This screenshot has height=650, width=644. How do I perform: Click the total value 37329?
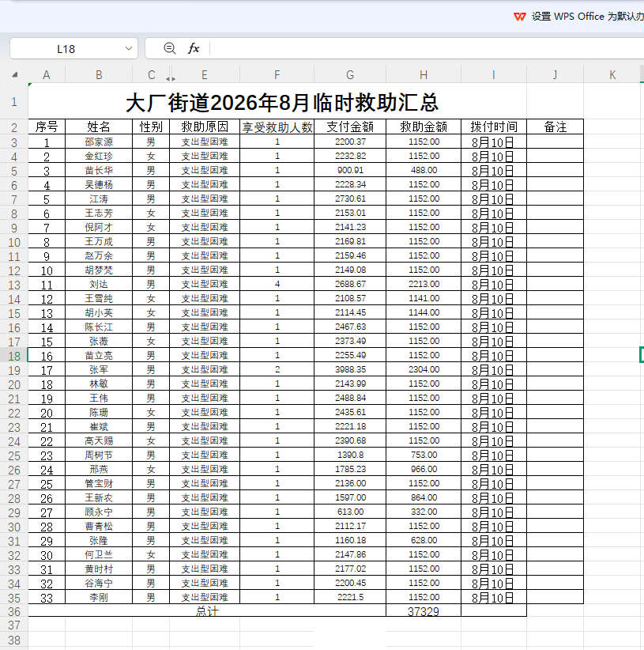click(424, 611)
